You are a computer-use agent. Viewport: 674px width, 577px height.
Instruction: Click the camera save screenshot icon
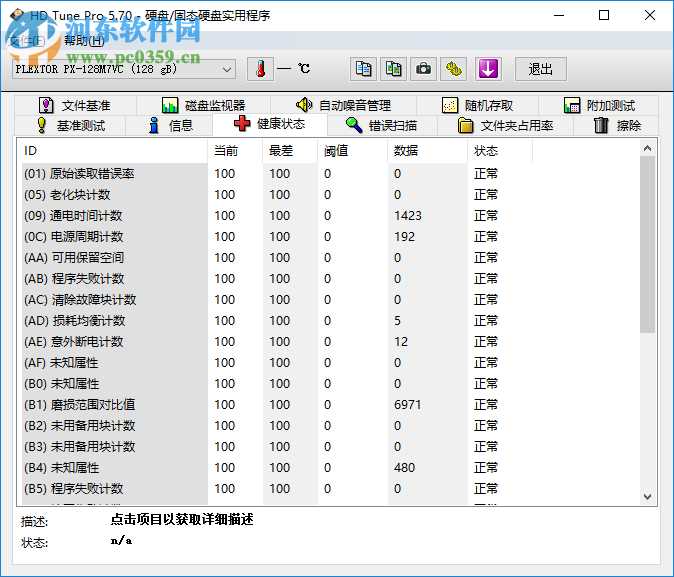tap(424, 69)
